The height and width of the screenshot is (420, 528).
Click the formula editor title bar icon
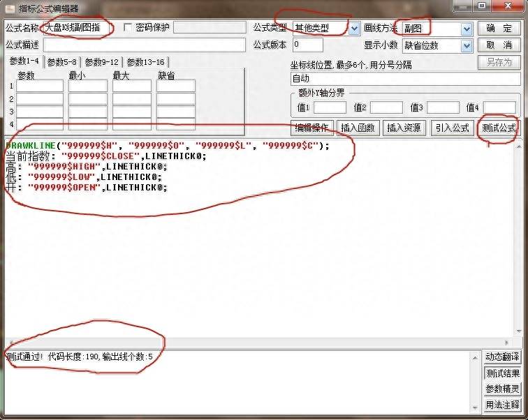tap(9, 8)
